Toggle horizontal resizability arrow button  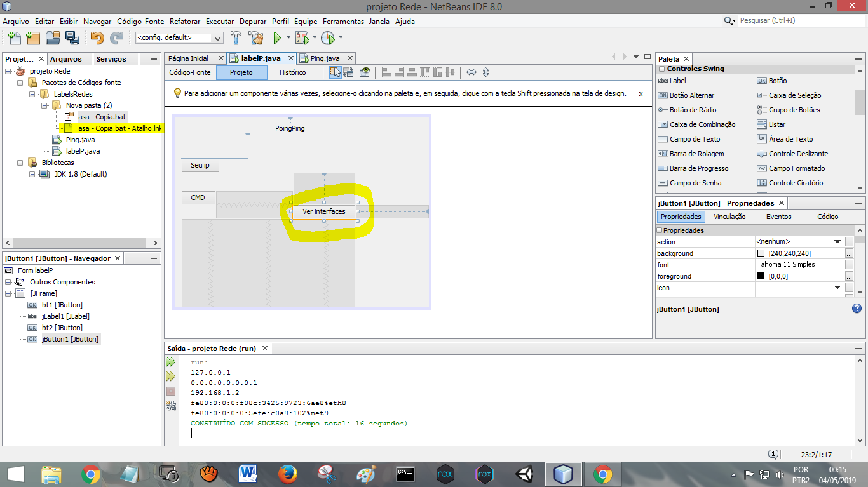tap(471, 72)
